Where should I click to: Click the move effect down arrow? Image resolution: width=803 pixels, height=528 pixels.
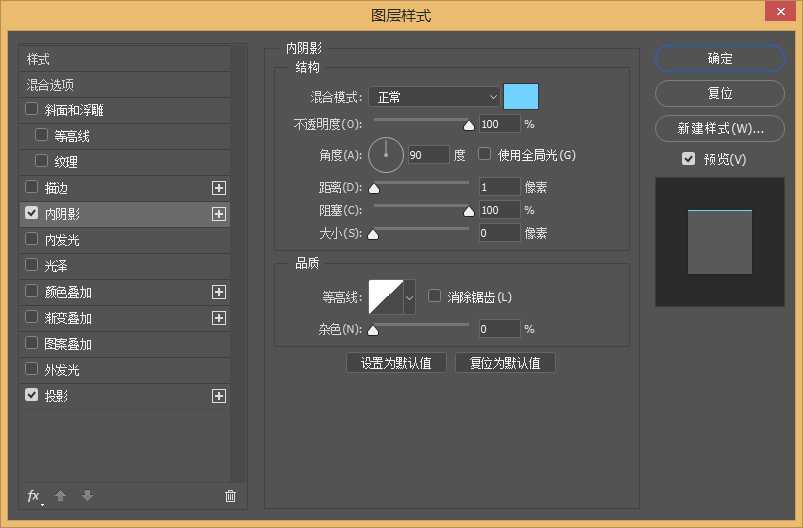(87, 496)
